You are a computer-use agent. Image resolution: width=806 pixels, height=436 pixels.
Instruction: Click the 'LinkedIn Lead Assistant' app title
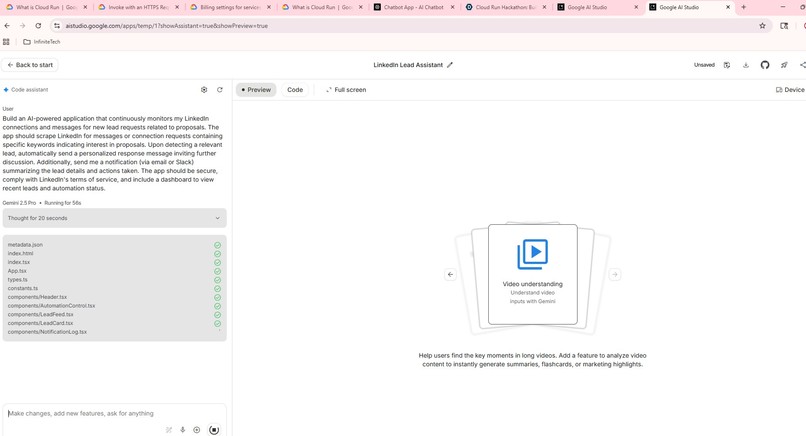[x=408, y=65]
